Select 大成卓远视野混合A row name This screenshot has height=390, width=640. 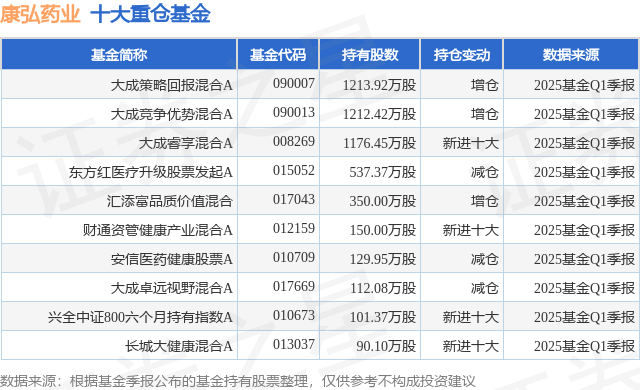(x=171, y=288)
